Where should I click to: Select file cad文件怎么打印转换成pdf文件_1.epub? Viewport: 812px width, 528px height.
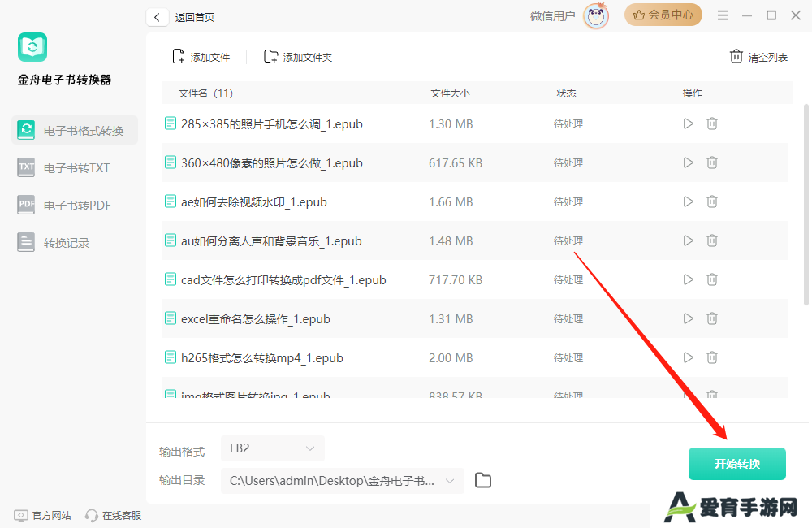tap(283, 279)
